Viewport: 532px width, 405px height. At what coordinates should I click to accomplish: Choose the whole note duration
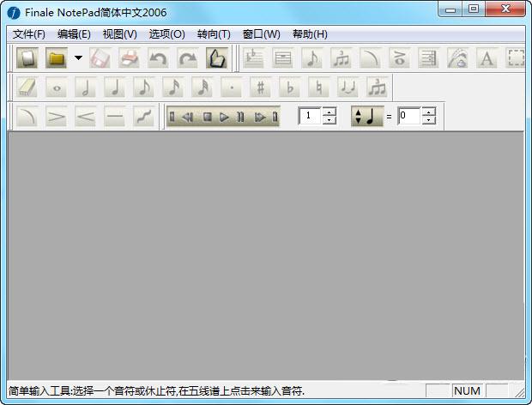point(57,88)
